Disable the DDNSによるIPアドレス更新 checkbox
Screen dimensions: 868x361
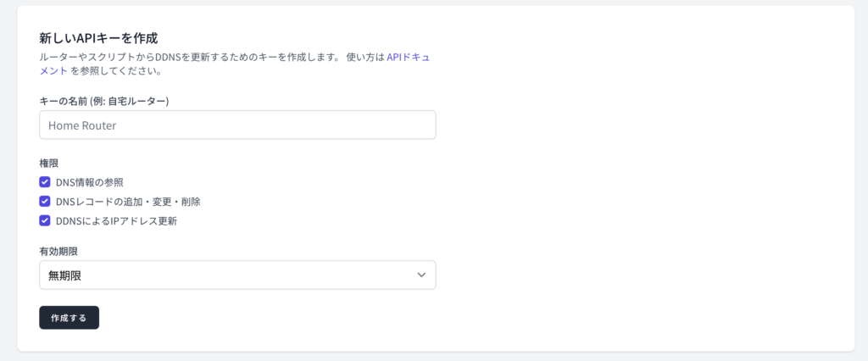45,221
